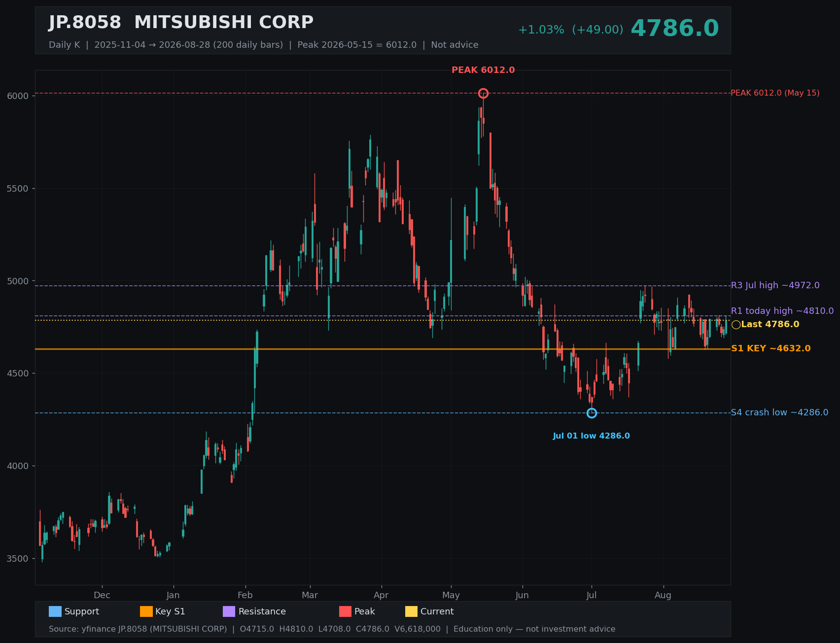Click the 4500 y-axis tick label

pyautogui.click(x=18, y=373)
